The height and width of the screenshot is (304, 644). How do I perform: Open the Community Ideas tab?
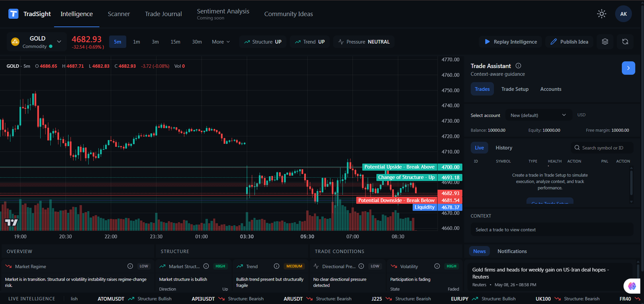click(x=289, y=14)
